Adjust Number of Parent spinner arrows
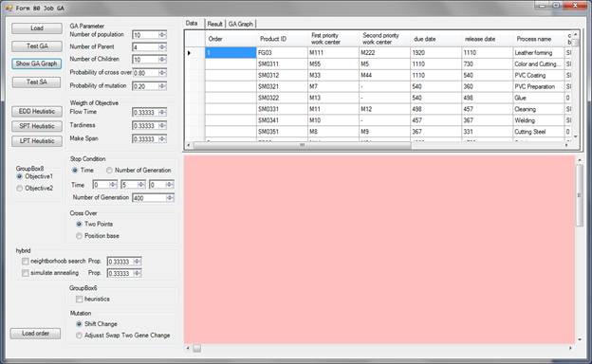This screenshot has height=364, width=592. [162, 47]
